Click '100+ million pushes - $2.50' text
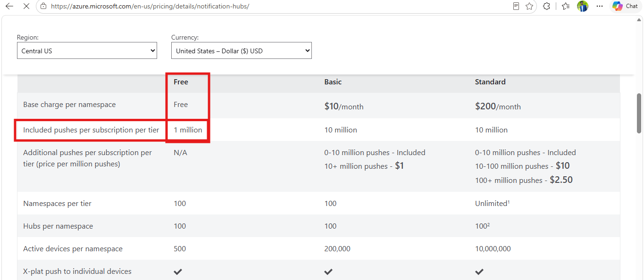The width and height of the screenshot is (644, 280). [524, 180]
